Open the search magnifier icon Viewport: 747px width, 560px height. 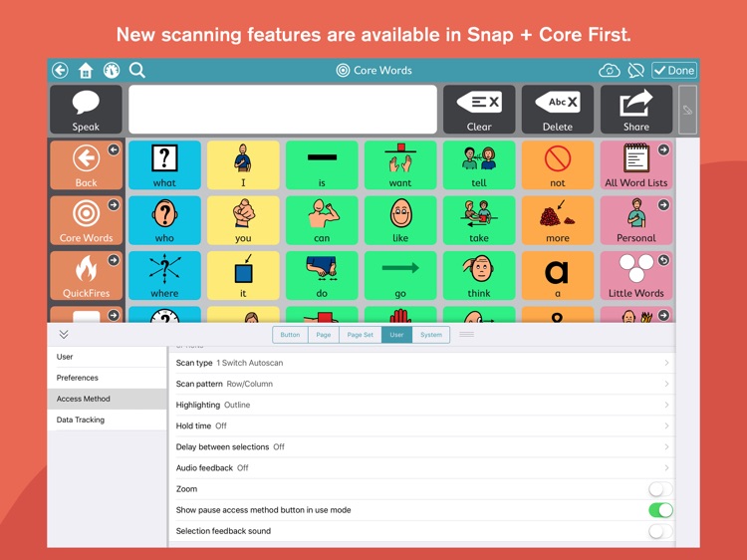(137, 71)
